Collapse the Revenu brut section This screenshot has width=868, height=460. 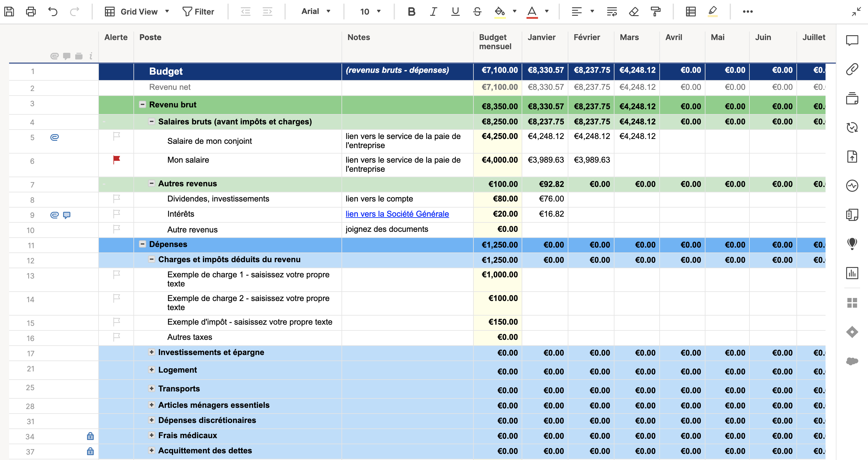point(143,104)
